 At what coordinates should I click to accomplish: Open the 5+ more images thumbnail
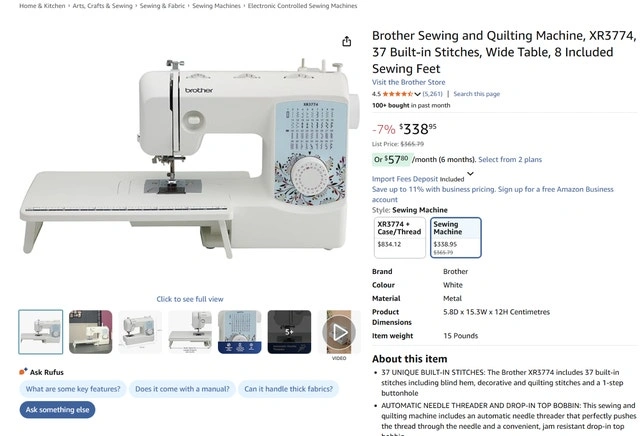289,331
